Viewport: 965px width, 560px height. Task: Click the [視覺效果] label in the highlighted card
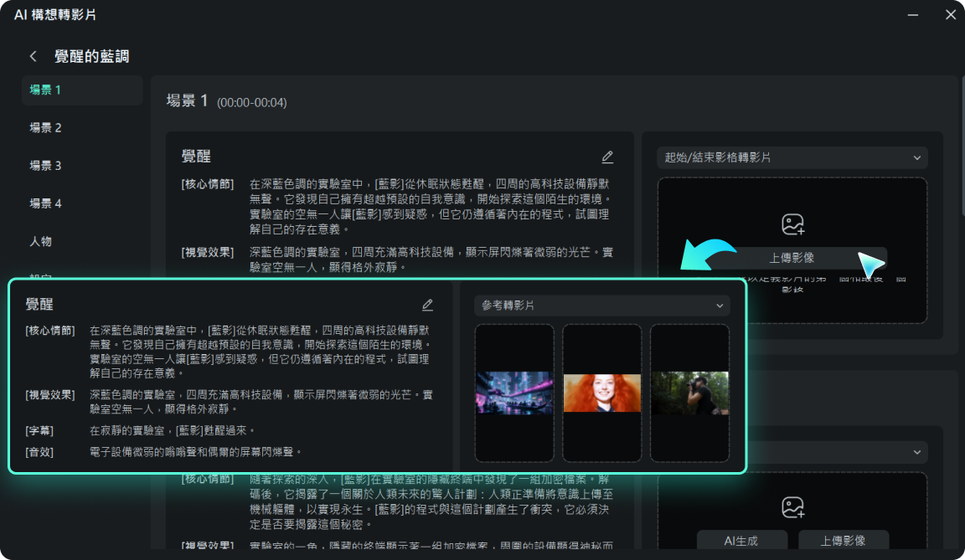click(50, 394)
